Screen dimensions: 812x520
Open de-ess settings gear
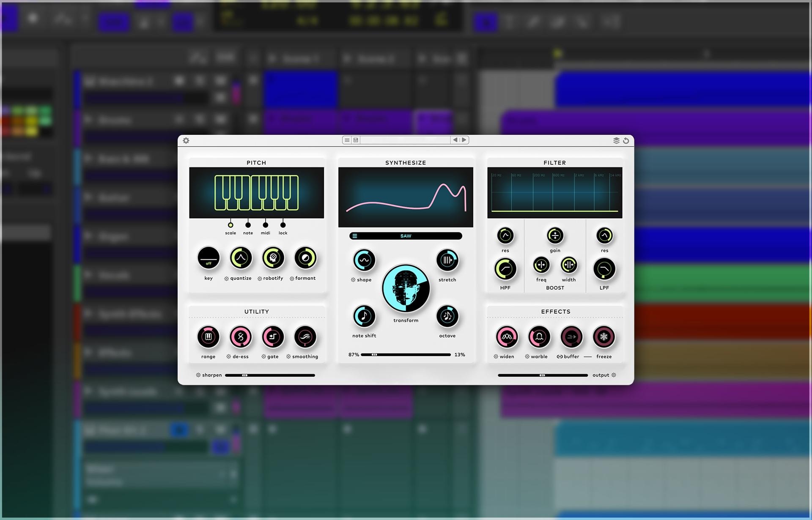[x=228, y=357]
